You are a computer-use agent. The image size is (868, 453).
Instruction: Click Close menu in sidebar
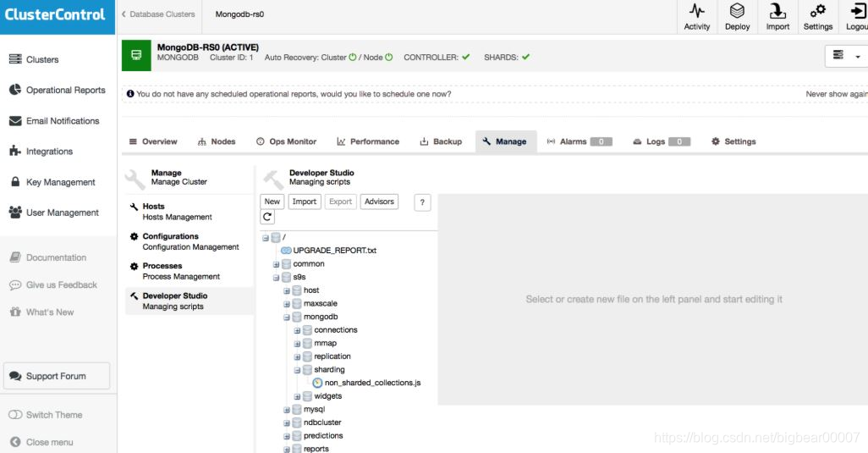point(41,442)
